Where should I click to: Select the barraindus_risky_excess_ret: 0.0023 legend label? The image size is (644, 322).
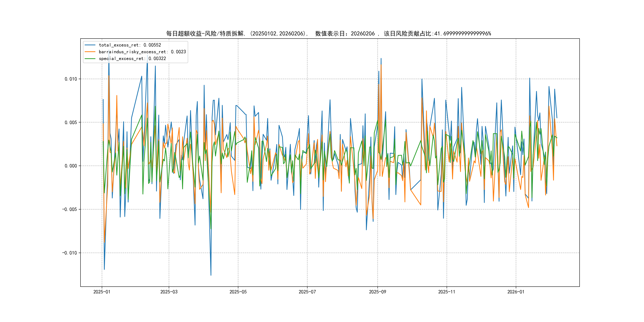pyautogui.click(x=142, y=52)
